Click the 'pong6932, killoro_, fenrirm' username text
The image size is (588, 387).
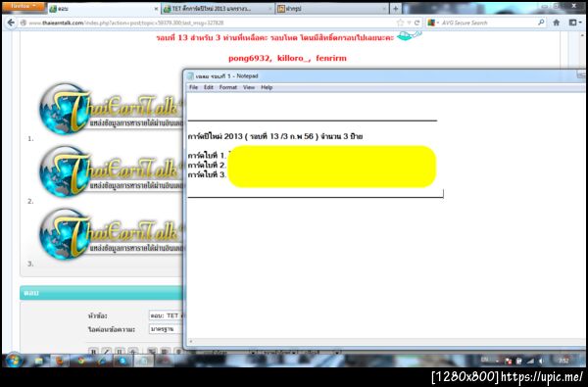pos(287,58)
